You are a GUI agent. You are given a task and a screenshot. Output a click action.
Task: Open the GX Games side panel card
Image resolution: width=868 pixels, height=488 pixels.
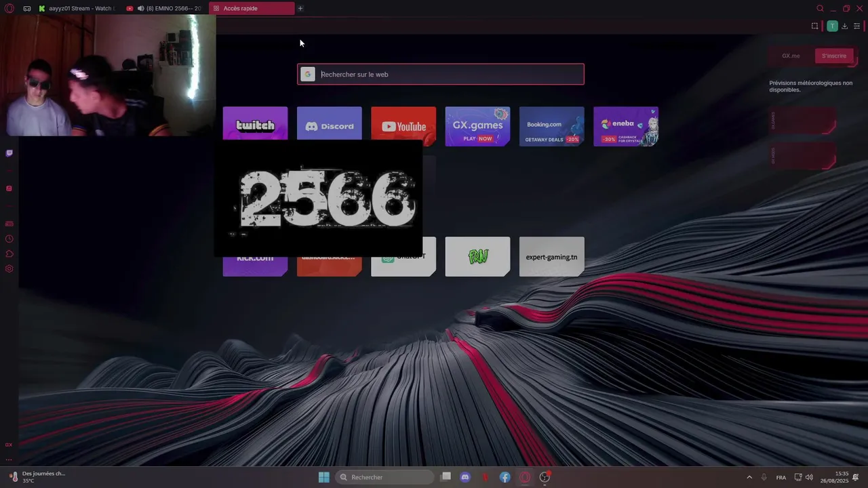pyautogui.click(x=802, y=121)
